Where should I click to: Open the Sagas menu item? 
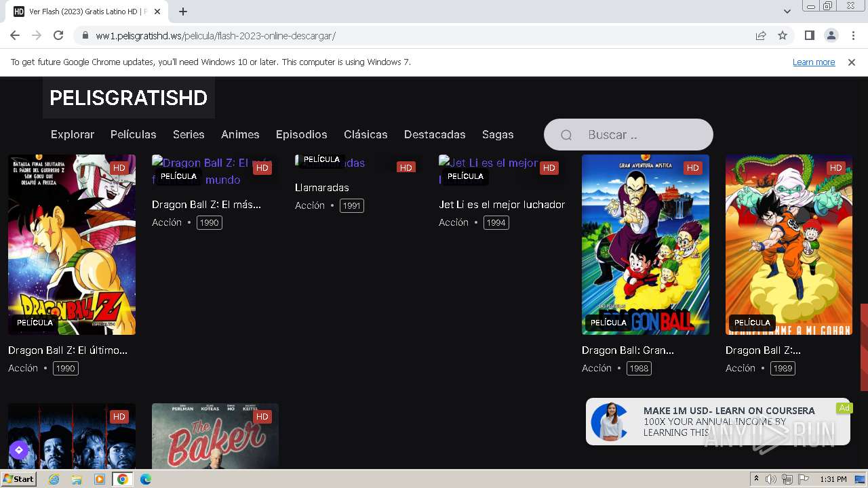tap(498, 134)
